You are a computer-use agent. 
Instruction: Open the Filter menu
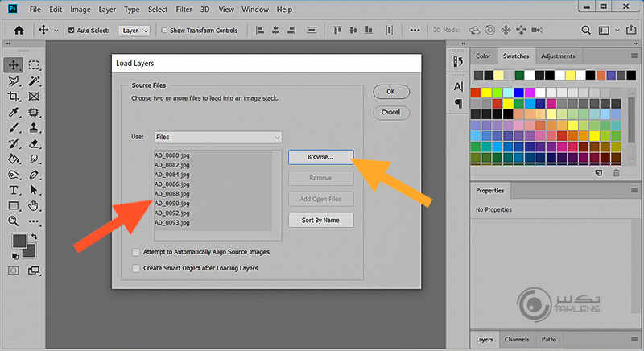(184, 10)
